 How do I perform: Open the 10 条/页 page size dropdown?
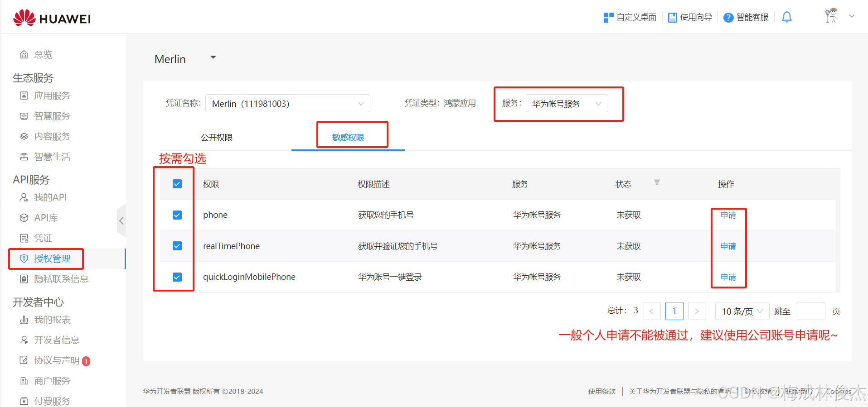[x=742, y=311]
